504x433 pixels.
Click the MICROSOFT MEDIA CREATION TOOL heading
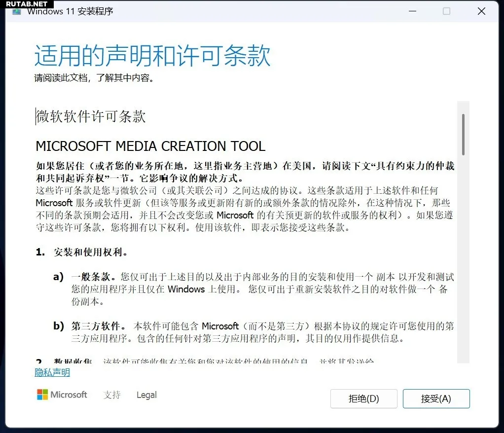coord(150,146)
